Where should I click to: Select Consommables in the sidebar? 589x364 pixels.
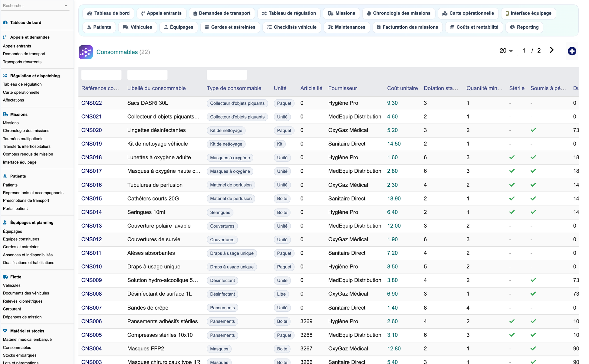(17, 347)
